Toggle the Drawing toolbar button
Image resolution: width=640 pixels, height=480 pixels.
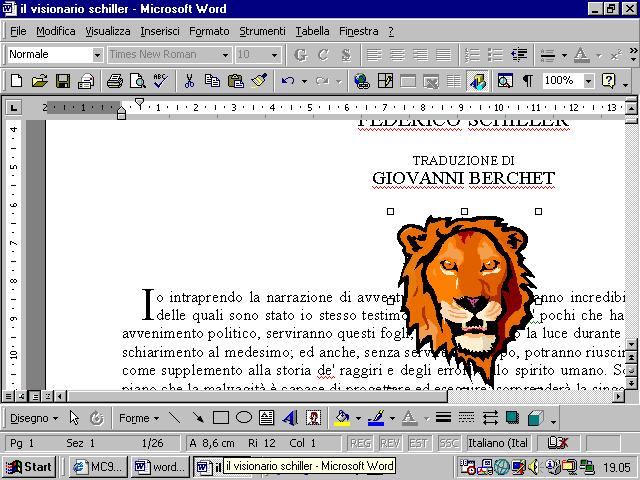coord(478,81)
